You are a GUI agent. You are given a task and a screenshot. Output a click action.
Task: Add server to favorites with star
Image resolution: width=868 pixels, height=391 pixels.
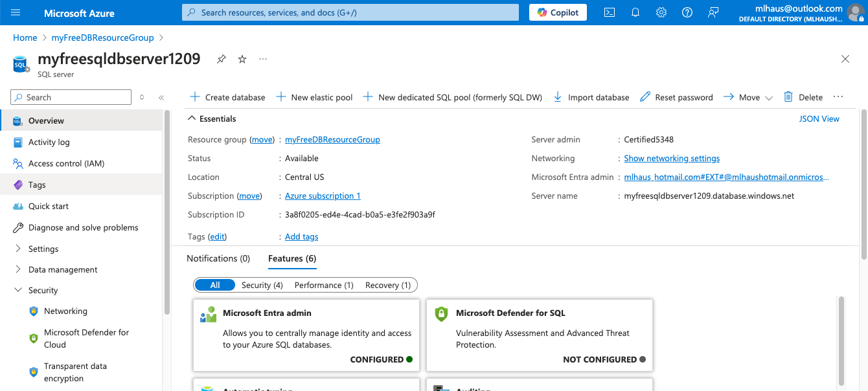[x=242, y=59]
